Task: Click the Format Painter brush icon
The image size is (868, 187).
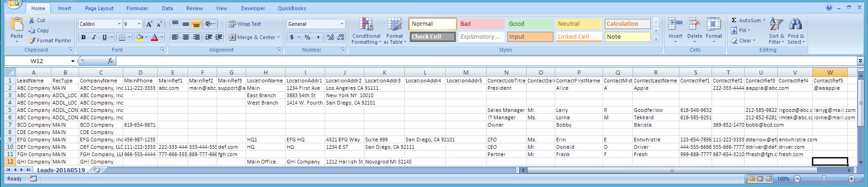Action: point(32,41)
